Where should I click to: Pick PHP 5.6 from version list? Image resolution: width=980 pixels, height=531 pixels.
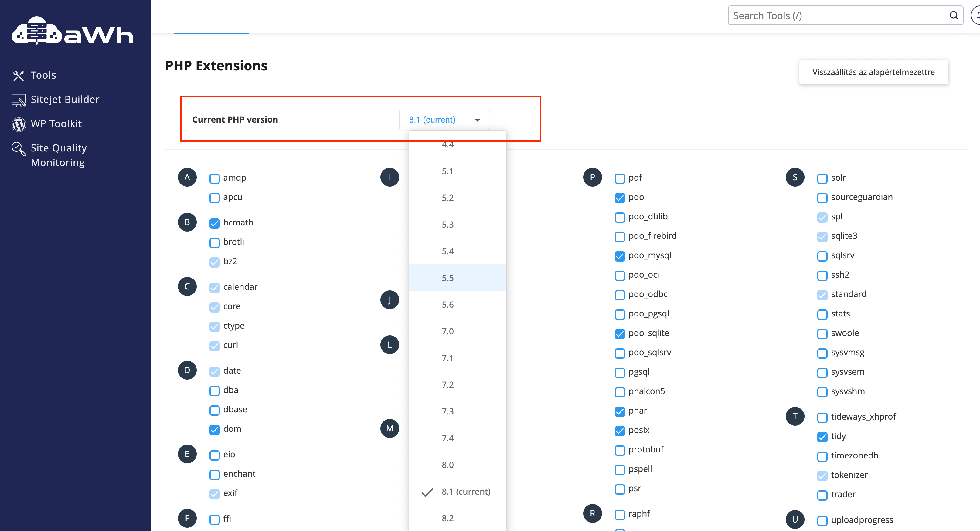tap(457, 304)
